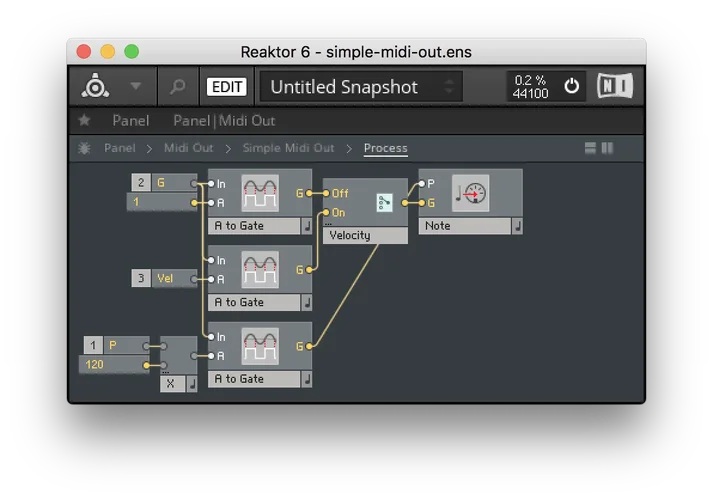This screenshot has width=713, height=500.
Task: Split the structure view horizontally
Action: pyautogui.click(x=590, y=148)
